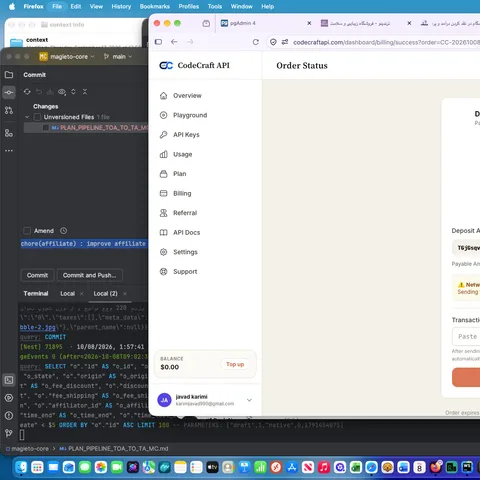Click the Firefox View icon in tab bar
The width and height of the screenshot is (480, 480).
pos(206,23)
